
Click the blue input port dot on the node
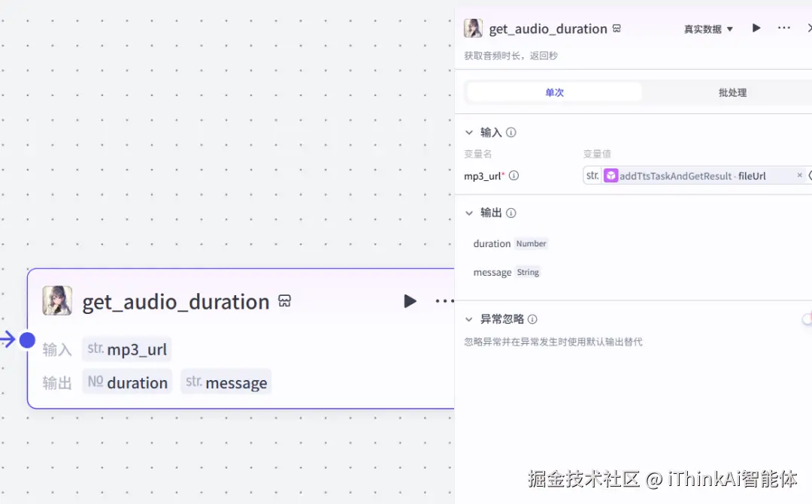pyautogui.click(x=27, y=340)
